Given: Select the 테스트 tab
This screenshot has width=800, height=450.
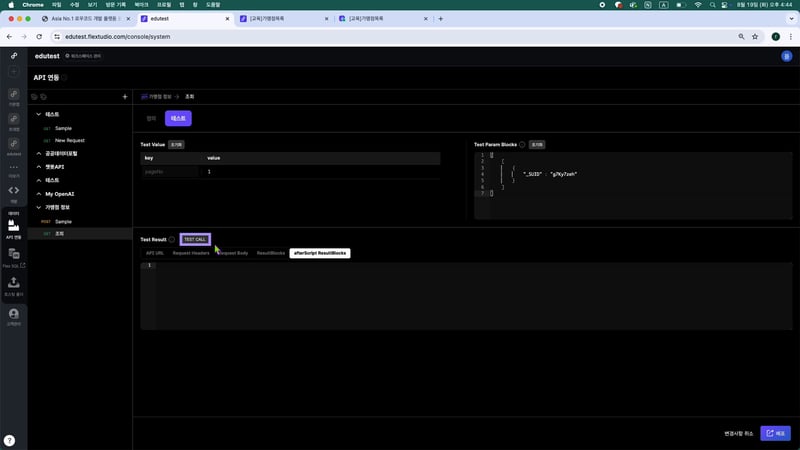Looking at the screenshot, I should [178, 118].
